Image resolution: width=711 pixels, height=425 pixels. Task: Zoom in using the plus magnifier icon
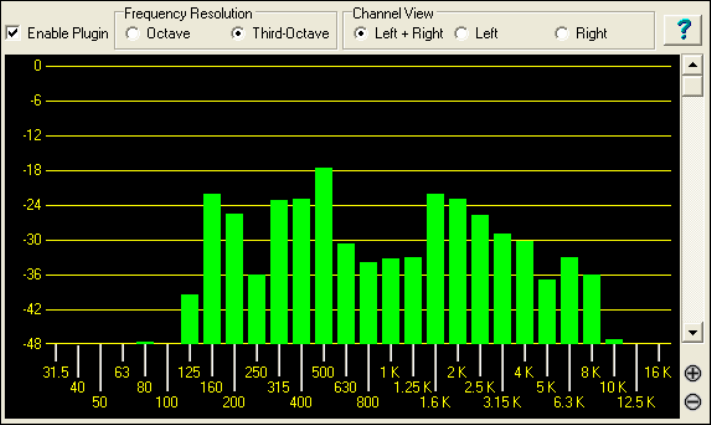(x=692, y=373)
